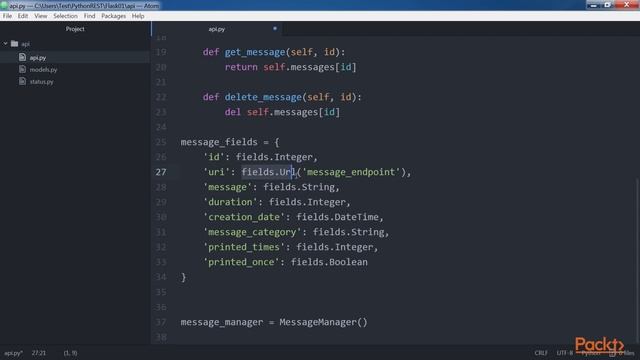Click 'get_message' function name
Image resolution: width=640 pixels, height=360 pixels.
click(x=255, y=52)
